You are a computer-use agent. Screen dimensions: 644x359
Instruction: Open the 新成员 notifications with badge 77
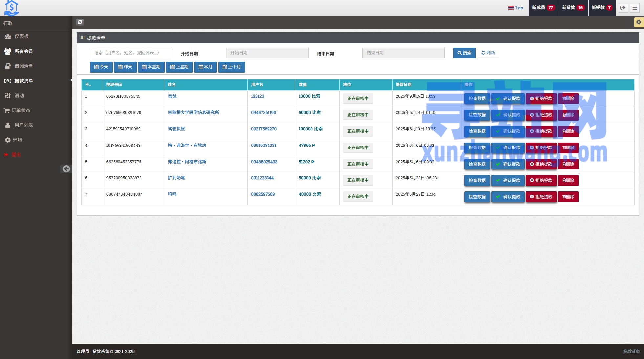[x=543, y=8]
